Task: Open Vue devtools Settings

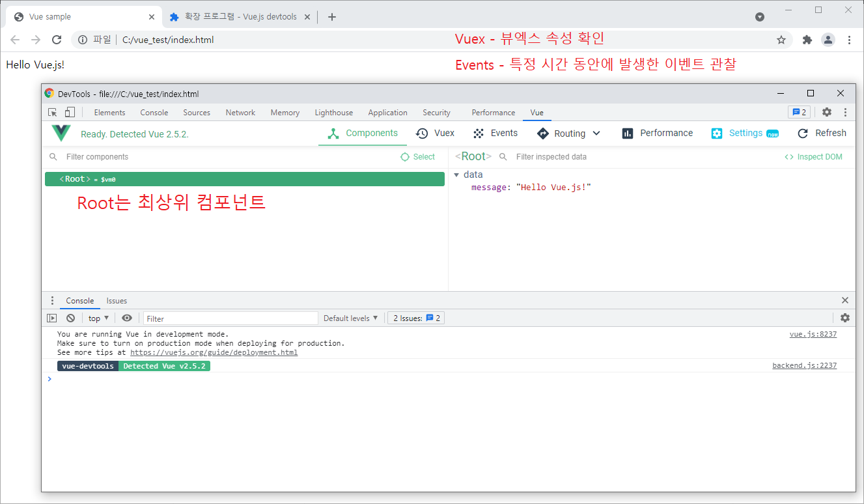Action: coord(745,133)
